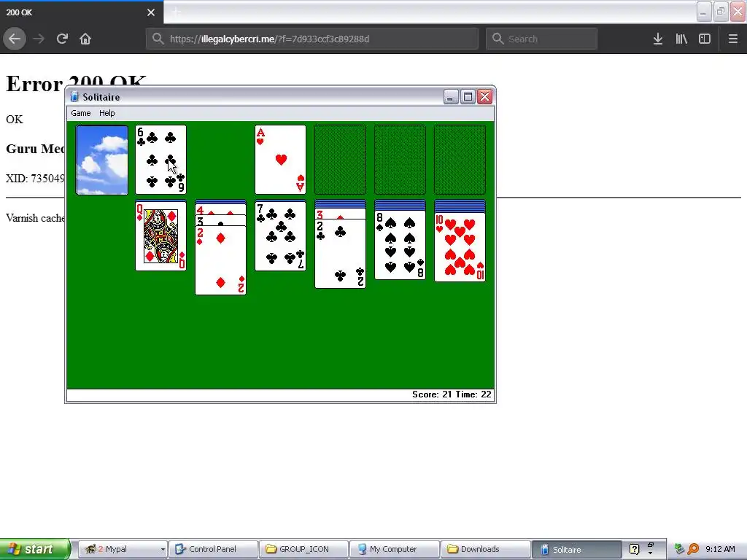Screen dimensions: 747x560
Task: Click the Score: 21 Time: 22 status text
Action: pos(452,394)
